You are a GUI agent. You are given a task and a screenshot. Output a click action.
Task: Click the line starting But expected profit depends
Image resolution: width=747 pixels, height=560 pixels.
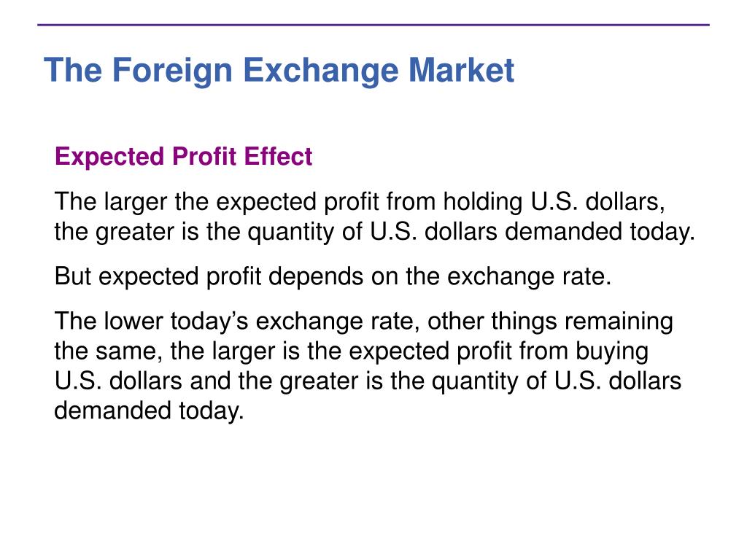(333, 276)
